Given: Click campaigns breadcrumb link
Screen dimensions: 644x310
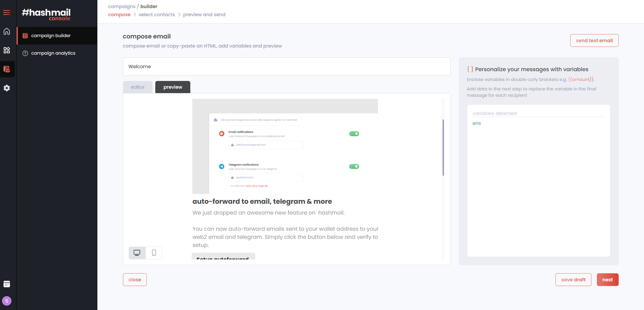Looking at the screenshot, I should 122,6.
